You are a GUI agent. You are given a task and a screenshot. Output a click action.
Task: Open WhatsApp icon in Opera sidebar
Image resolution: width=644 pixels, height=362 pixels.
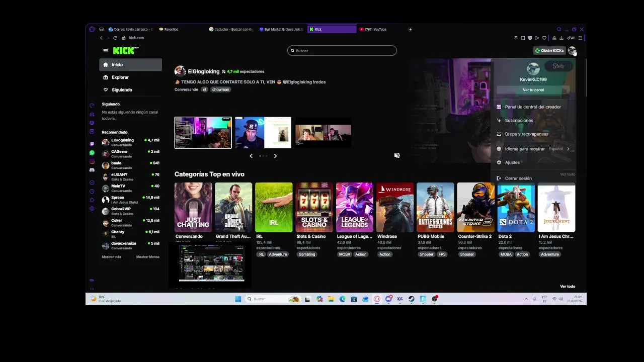pos(92,153)
